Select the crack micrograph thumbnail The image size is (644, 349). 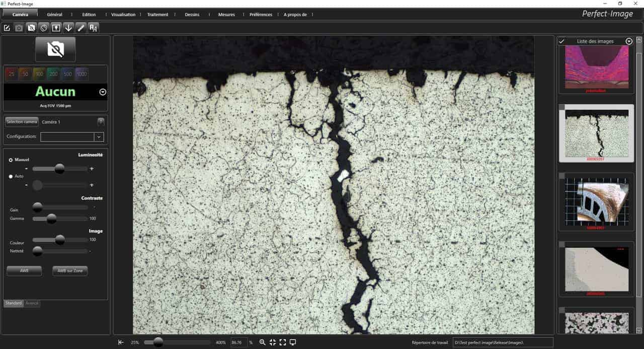pos(596,133)
